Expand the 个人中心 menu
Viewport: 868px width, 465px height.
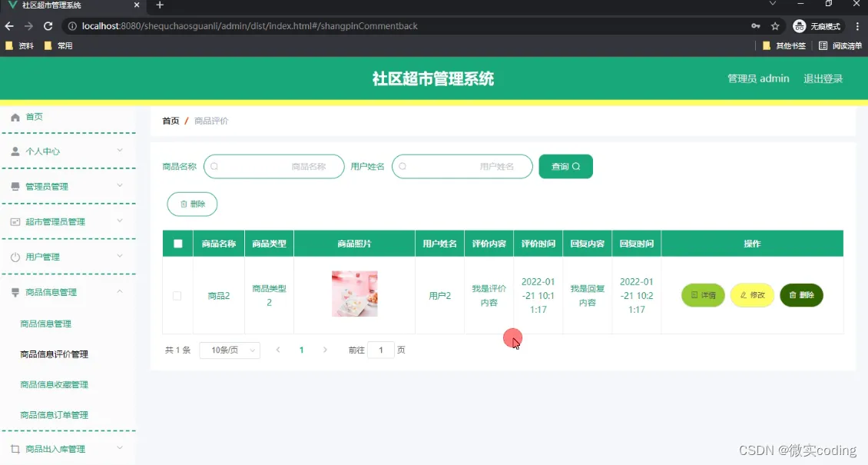[68, 151]
